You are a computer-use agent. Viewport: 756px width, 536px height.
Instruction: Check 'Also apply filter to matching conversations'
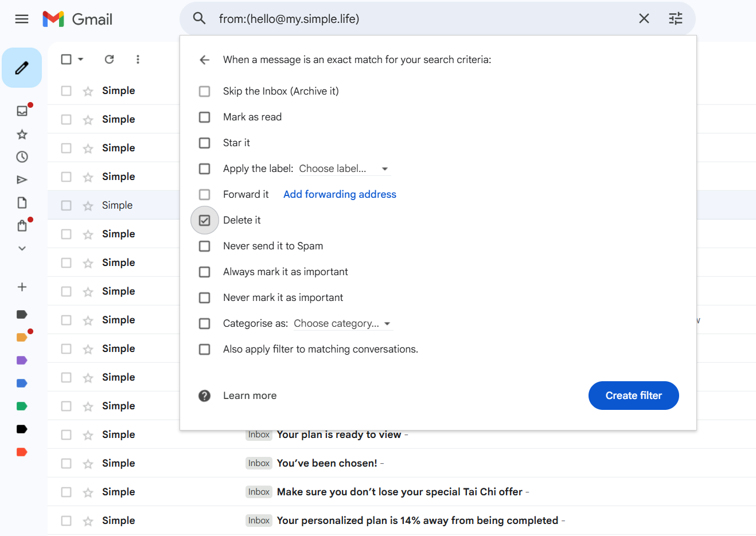204,349
